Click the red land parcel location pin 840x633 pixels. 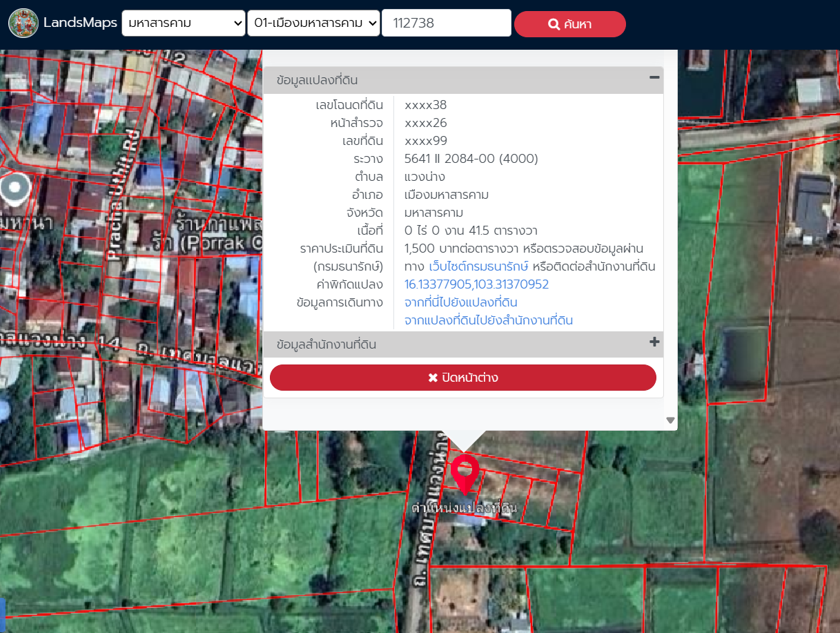coord(465,470)
